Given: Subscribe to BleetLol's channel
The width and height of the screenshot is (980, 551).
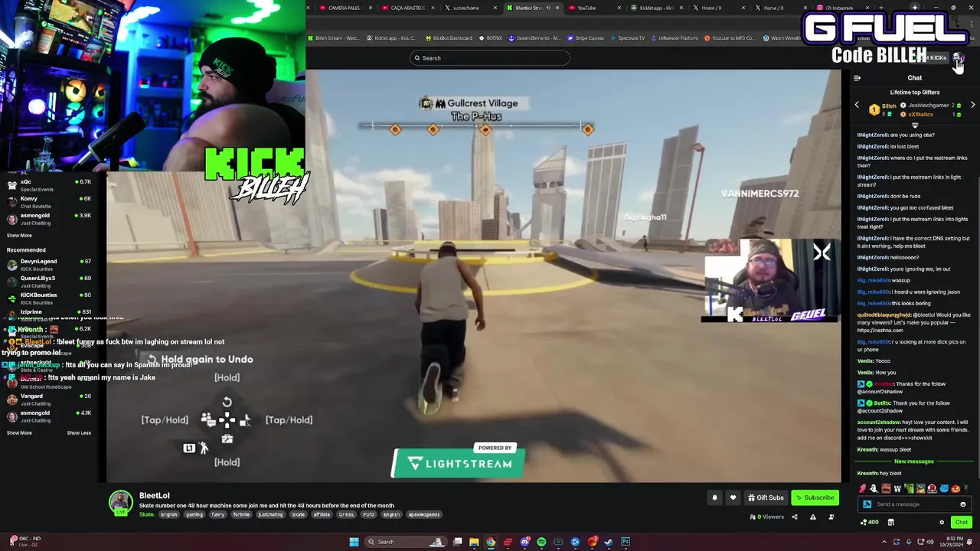Looking at the screenshot, I should point(815,497).
